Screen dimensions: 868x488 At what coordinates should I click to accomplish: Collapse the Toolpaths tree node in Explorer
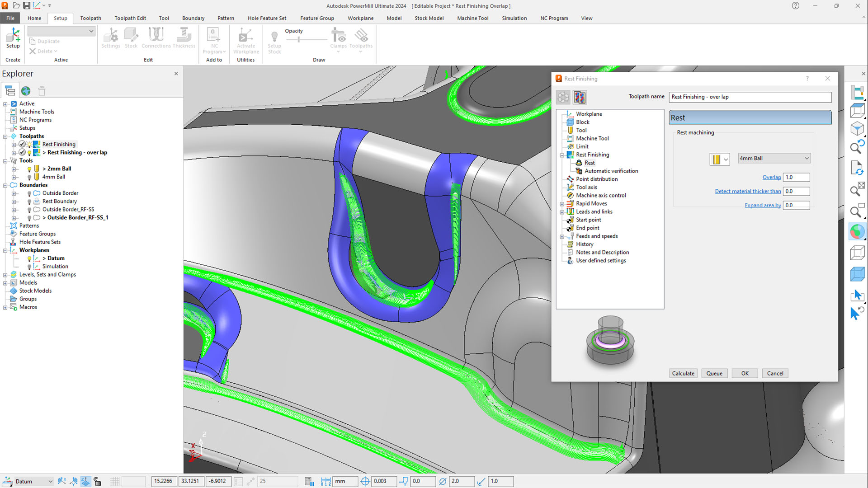tap(5, 136)
